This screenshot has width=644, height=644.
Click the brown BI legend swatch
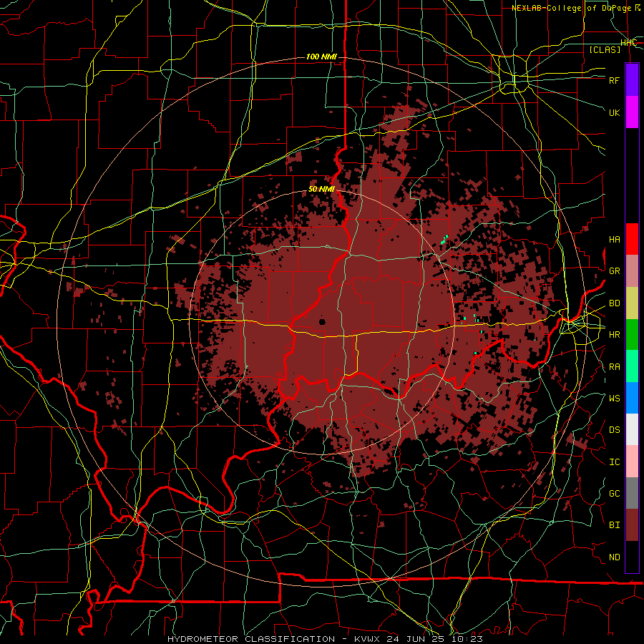click(x=632, y=525)
